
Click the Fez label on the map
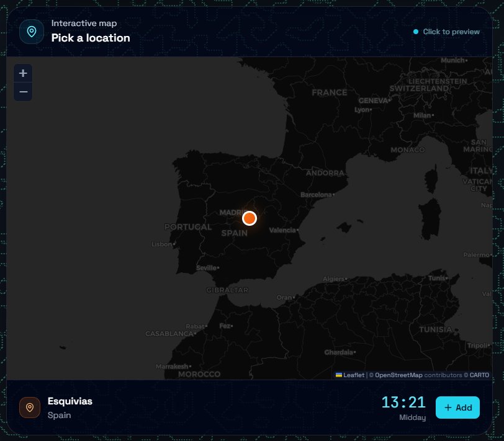[226, 326]
